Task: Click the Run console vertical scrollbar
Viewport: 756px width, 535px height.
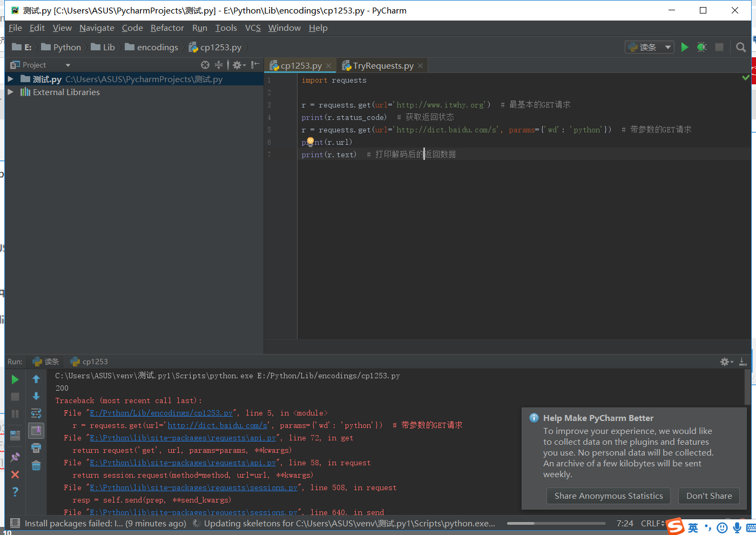Action: (x=747, y=387)
